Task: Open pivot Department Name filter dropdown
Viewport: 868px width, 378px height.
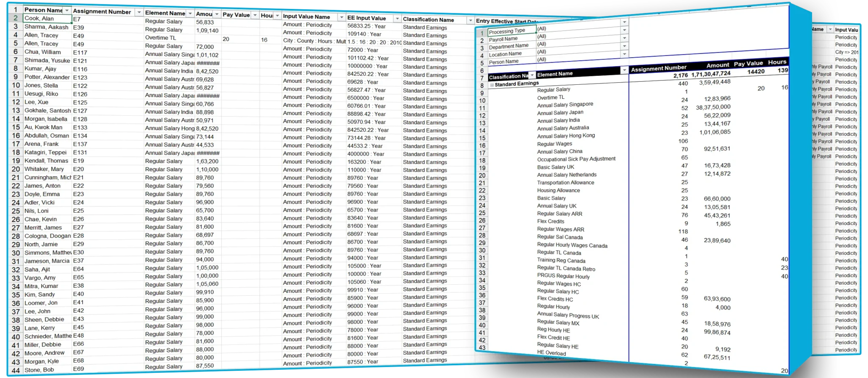Action: [x=624, y=46]
